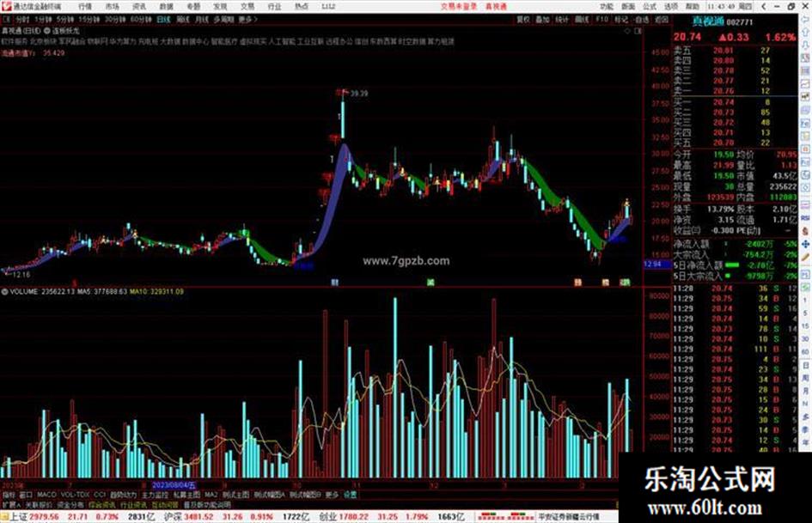Open the 公式 menu

tap(650, 6)
